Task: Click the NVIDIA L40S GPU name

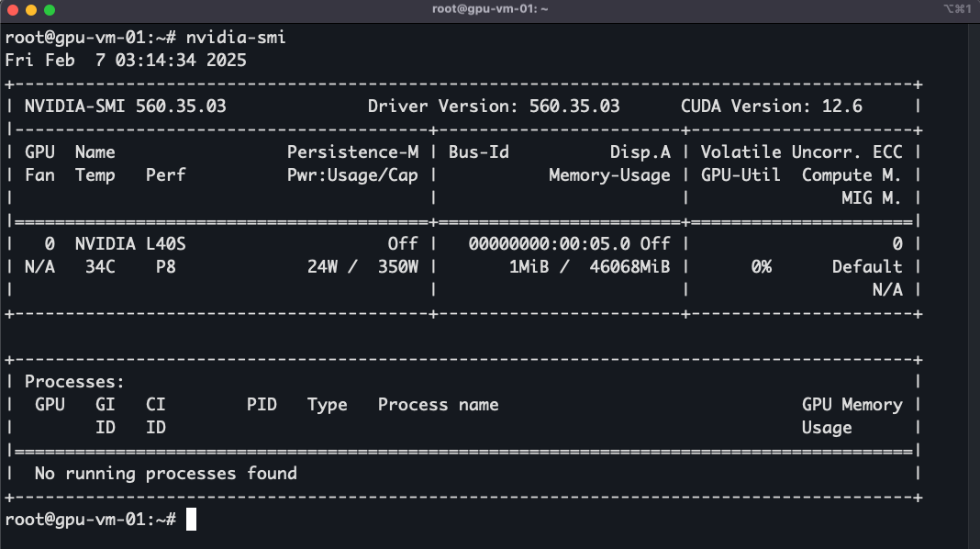Action: click(130, 244)
